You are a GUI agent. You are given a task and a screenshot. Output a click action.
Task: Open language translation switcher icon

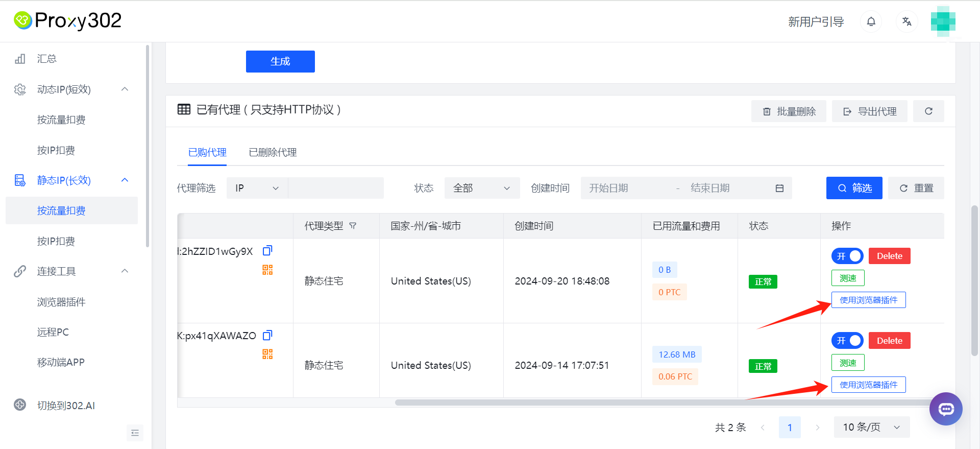[907, 21]
